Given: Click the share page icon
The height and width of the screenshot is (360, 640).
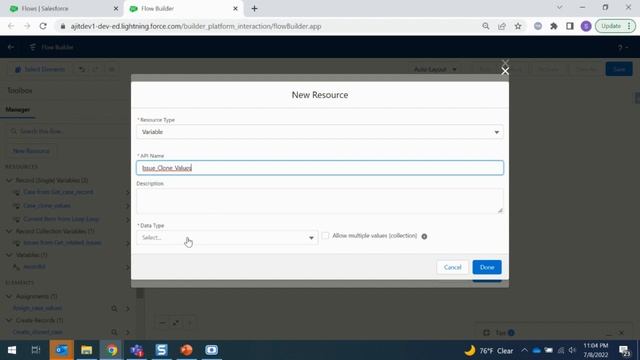Looking at the screenshot, I should 502,26.
